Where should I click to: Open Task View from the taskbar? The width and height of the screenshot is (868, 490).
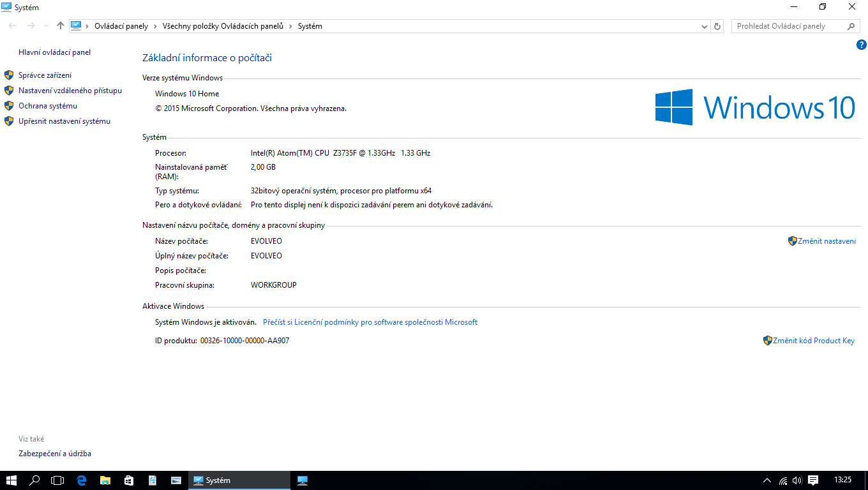(x=57, y=480)
